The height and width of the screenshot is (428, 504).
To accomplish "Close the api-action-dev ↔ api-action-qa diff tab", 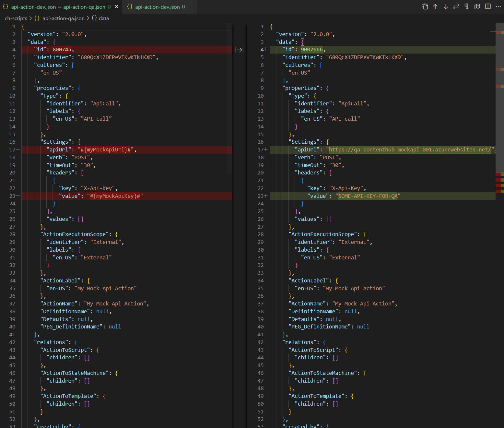I will 116,7.
